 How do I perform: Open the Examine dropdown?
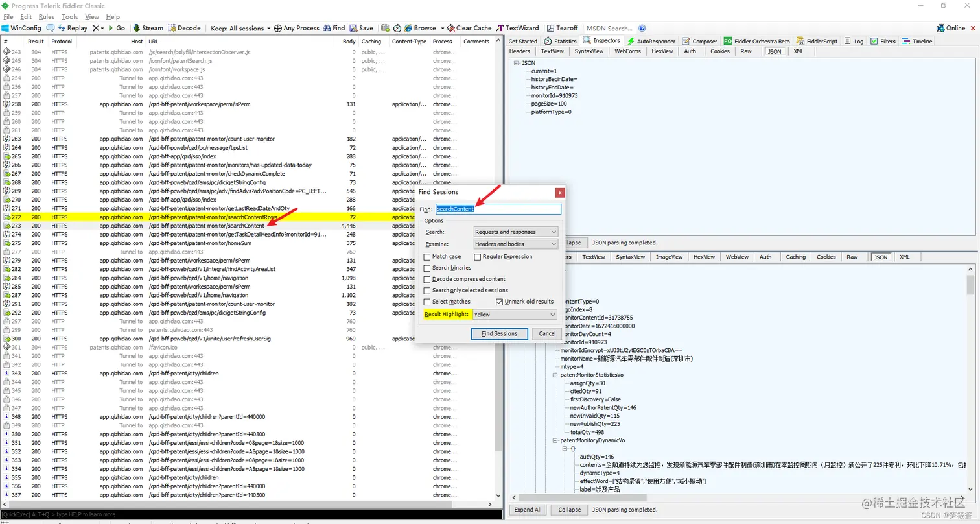point(515,244)
